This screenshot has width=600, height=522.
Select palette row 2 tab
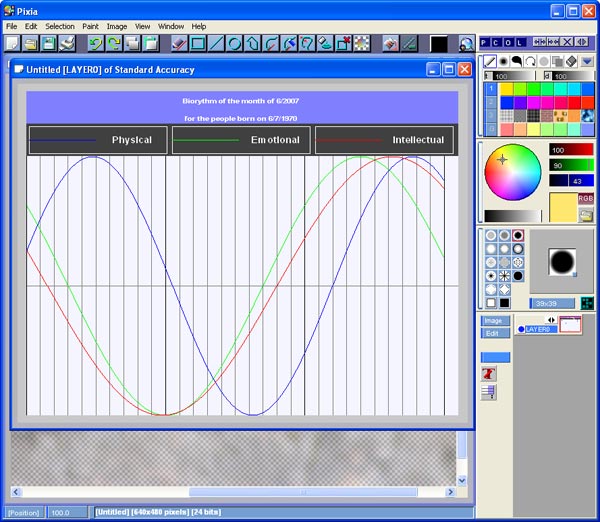point(490,102)
